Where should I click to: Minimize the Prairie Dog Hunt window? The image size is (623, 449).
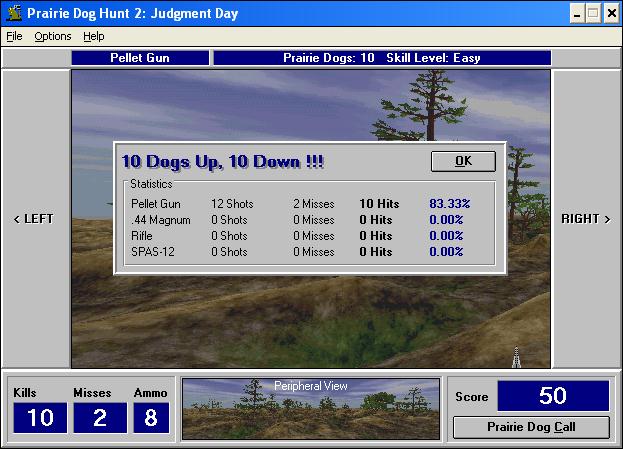point(577,14)
